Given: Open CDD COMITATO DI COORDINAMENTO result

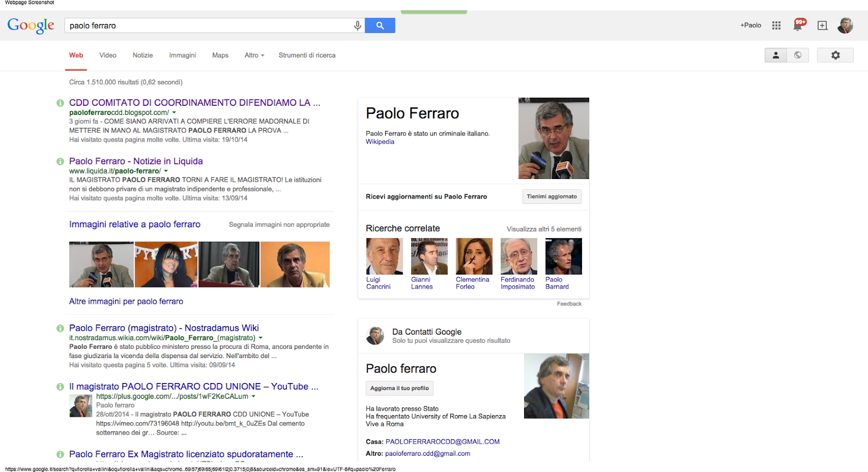Looking at the screenshot, I should click(x=195, y=103).
